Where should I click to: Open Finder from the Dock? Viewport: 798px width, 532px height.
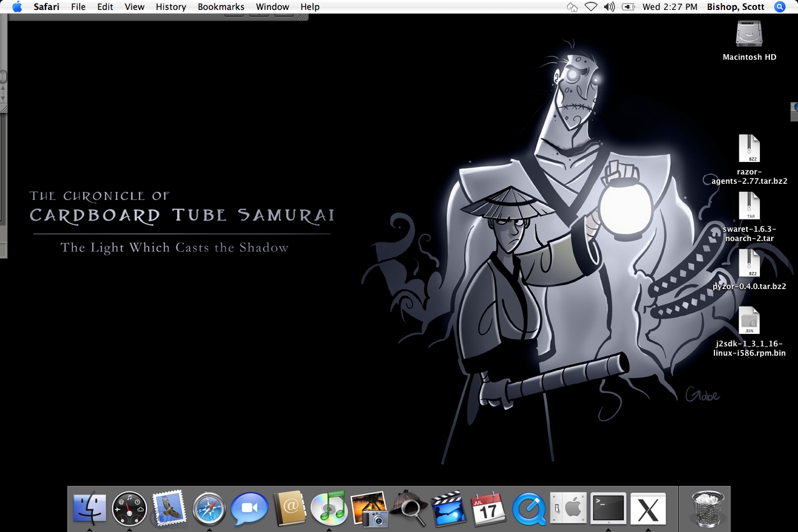[90, 509]
